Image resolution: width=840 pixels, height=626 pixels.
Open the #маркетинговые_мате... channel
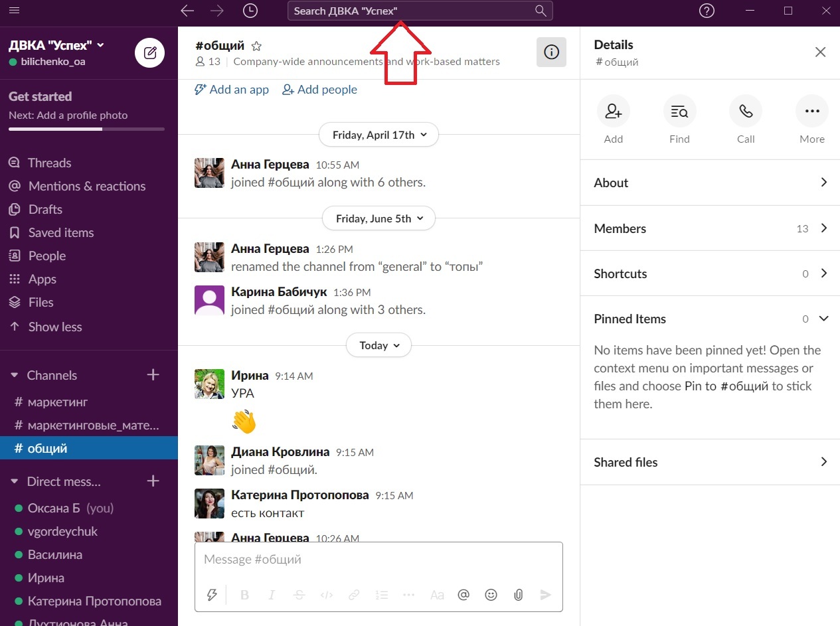89,425
